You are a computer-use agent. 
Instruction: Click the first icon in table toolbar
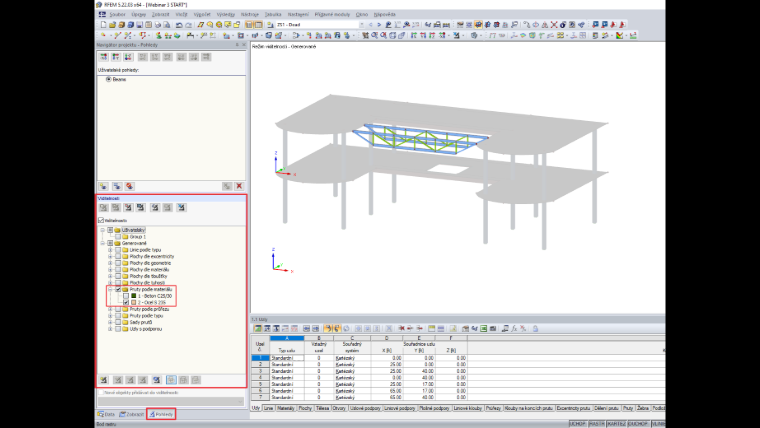click(x=258, y=329)
